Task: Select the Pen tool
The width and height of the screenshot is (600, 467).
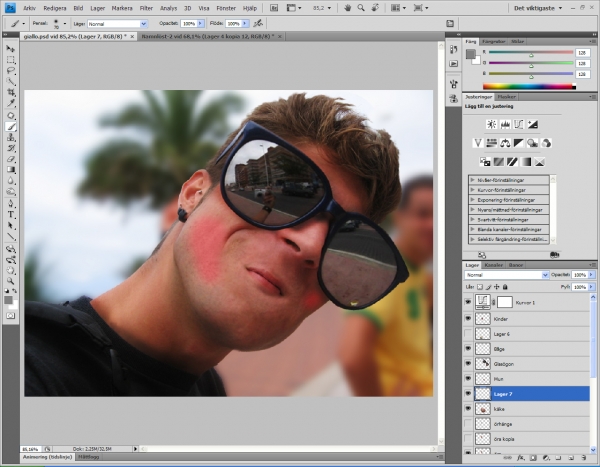Action: coord(11,203)
